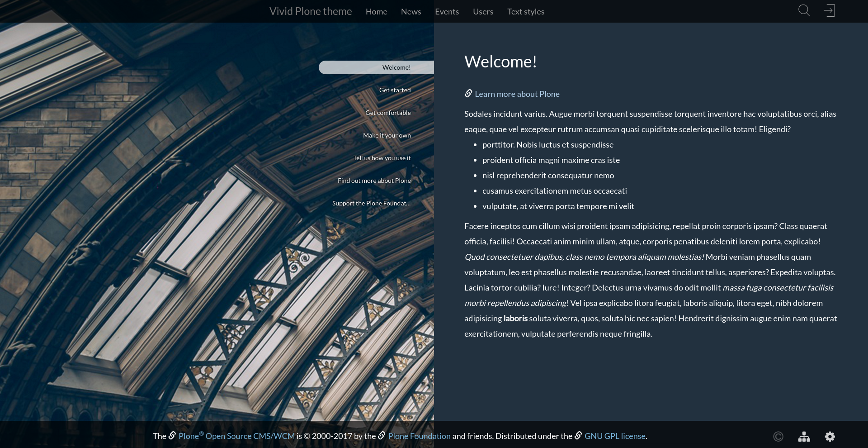The height and width of the screenshot is (448, 868).
Task: Follow the Learn more about Plone link
Action: [517, 94]
